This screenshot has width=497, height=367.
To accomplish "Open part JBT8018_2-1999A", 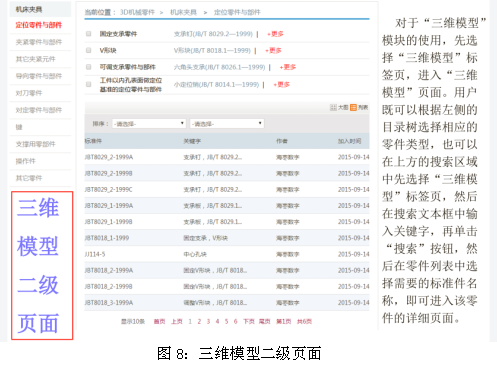I will click(x=109, y=270).
